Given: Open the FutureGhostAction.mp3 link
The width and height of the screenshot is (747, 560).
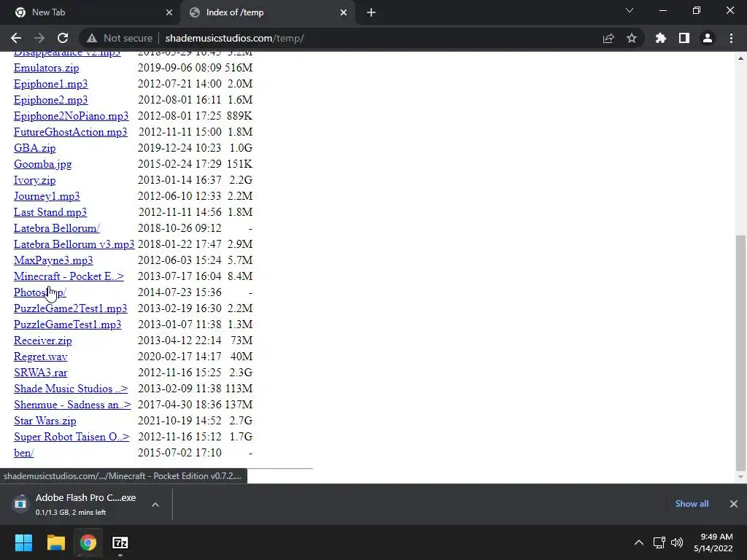Looking at the screenshot, I should coord(71,133).
